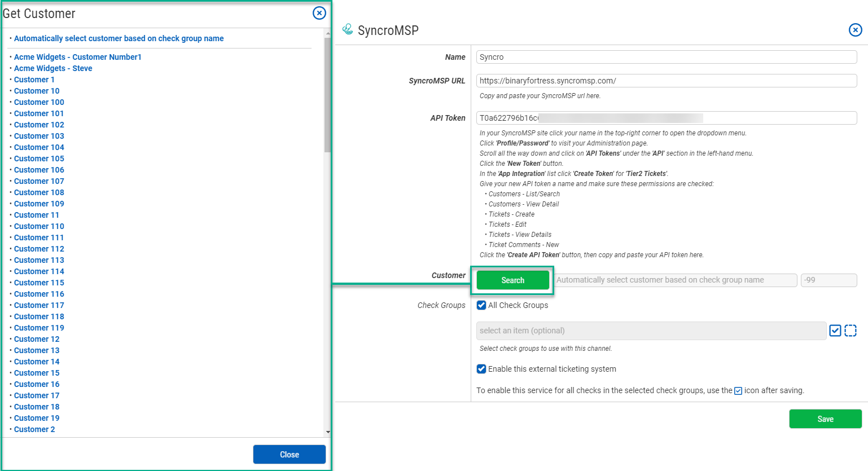
Task: Pick Customer 100 from the list
Action: (x=39, y=102)
